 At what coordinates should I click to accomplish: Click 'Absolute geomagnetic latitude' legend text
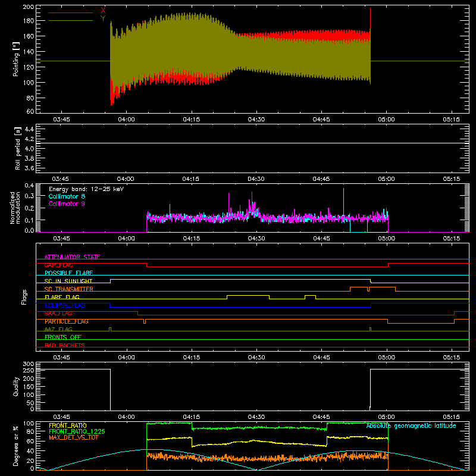pos(411,426)
